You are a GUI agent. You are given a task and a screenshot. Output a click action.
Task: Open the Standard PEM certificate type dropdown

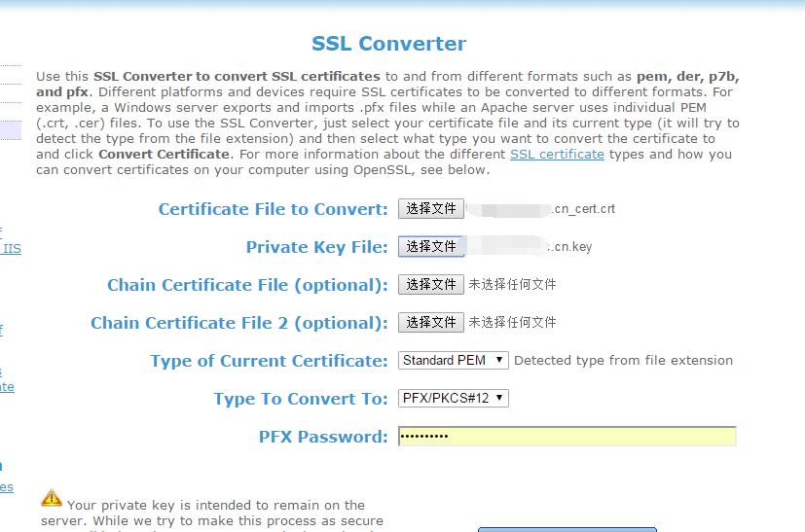[x=454, y=361]
